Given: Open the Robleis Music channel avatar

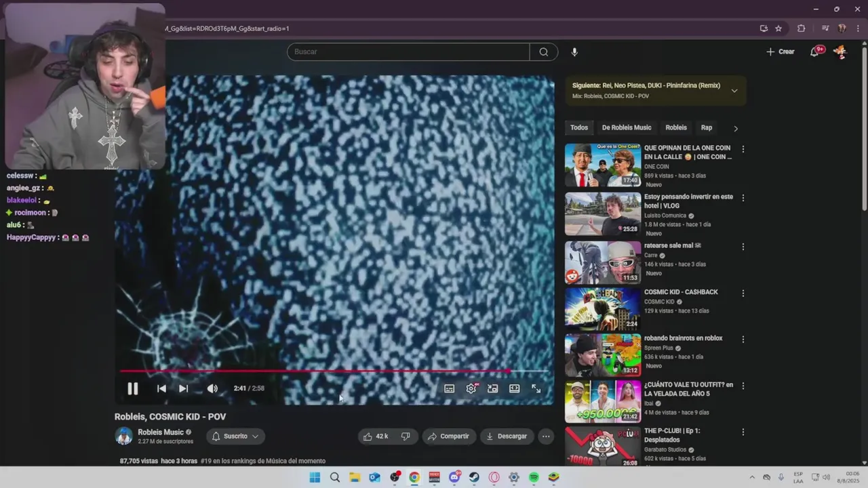Looking at the screenshot, I should point(123,436).
